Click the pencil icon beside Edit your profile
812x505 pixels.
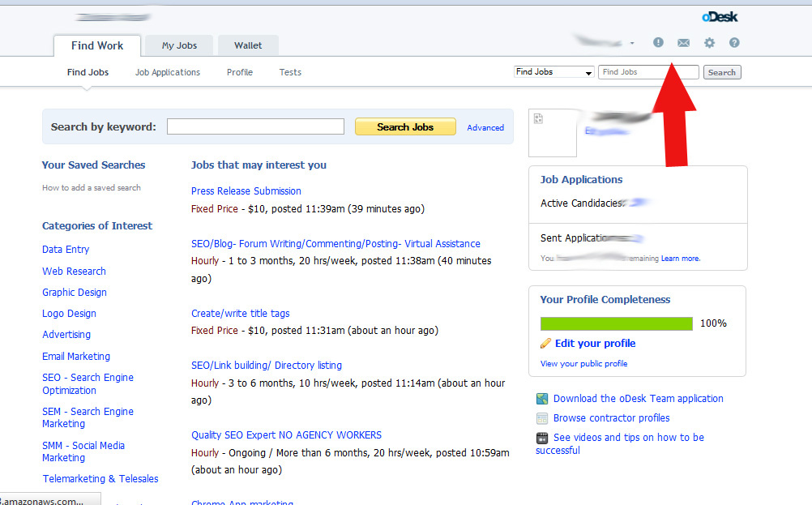click(546, 343)
